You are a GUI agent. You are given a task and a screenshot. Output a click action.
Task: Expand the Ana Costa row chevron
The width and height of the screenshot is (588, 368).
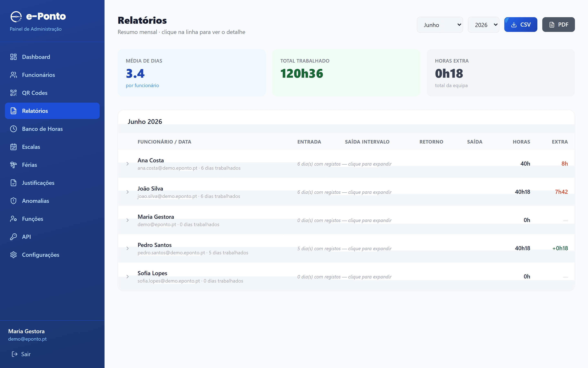pos(128,164)
